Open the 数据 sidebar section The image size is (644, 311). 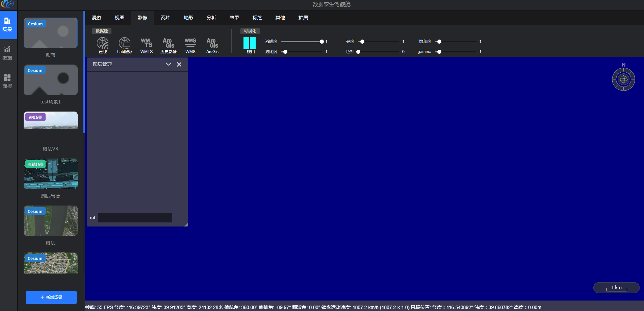click(7, 53)
